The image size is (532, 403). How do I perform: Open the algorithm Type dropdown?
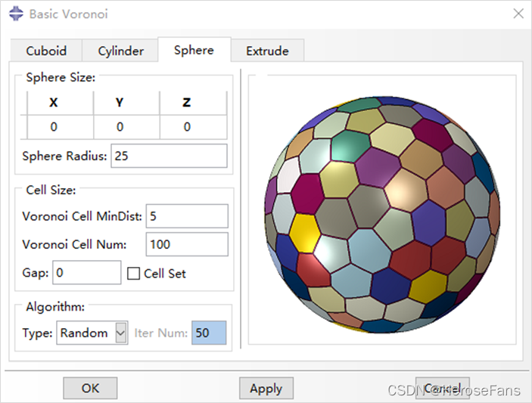[92, 333]
